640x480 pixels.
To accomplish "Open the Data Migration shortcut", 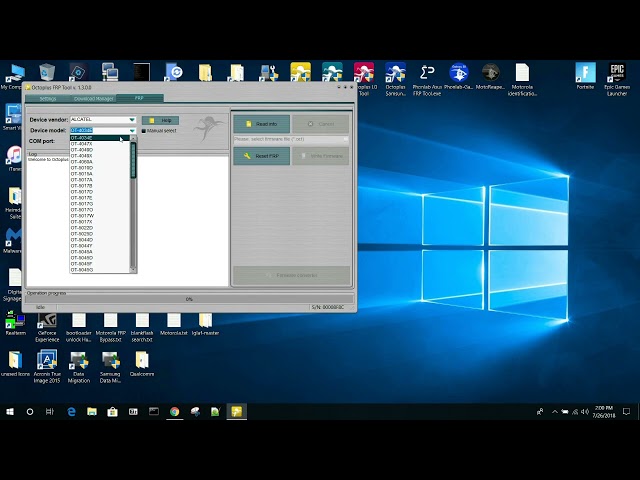I will [79, 367].
